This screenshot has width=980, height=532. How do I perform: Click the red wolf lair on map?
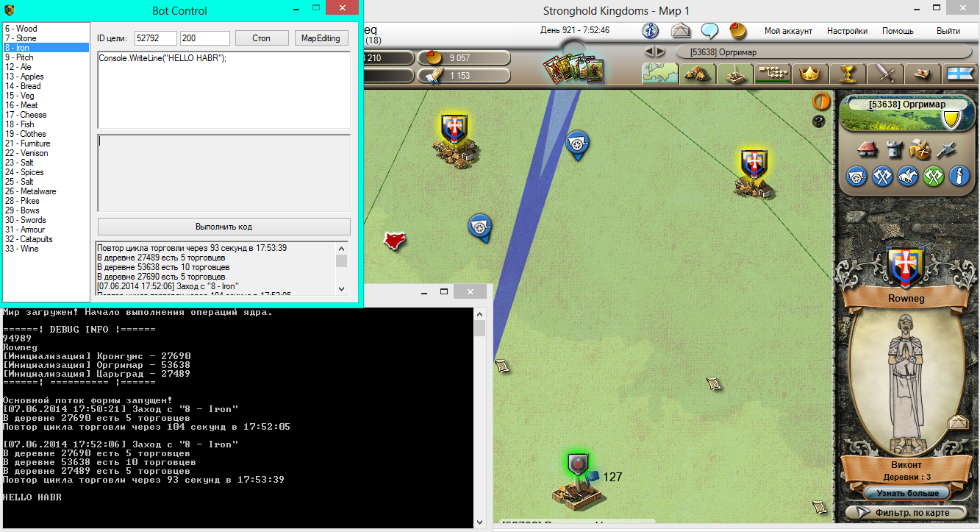click(396, 240)
